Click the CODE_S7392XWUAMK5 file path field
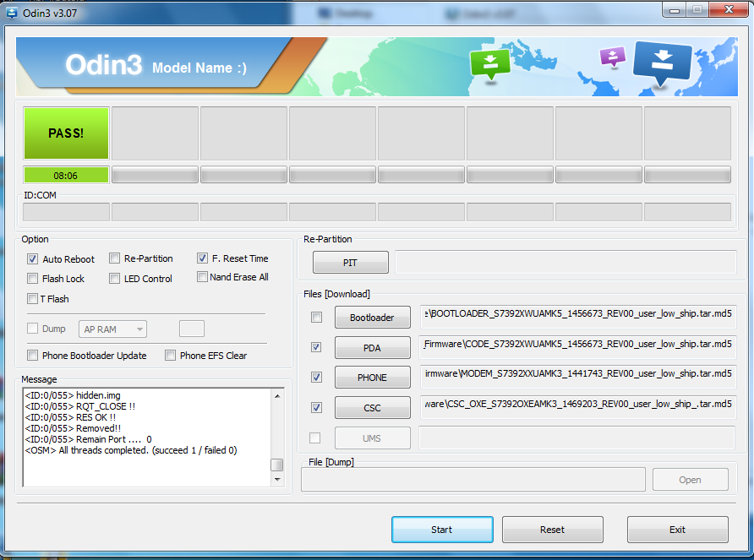 577,347
